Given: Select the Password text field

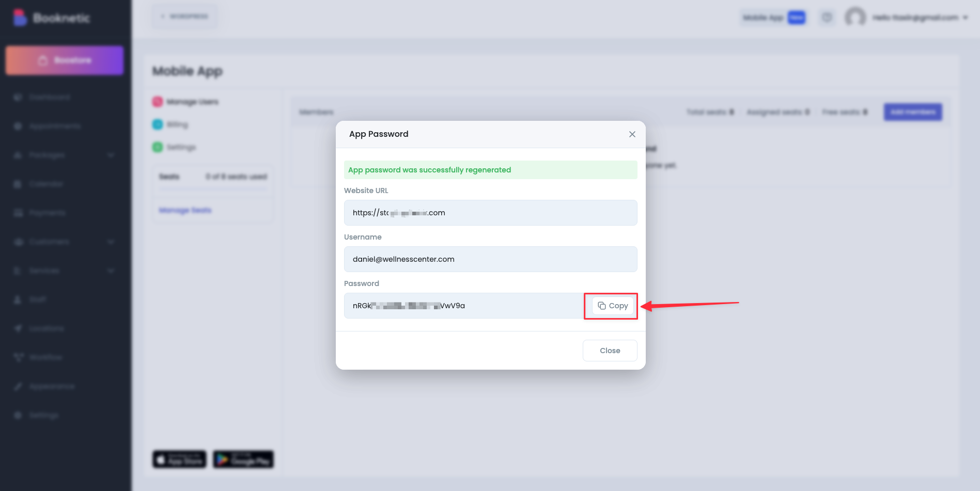Looking at the screenshot, I should click(463, 306).
